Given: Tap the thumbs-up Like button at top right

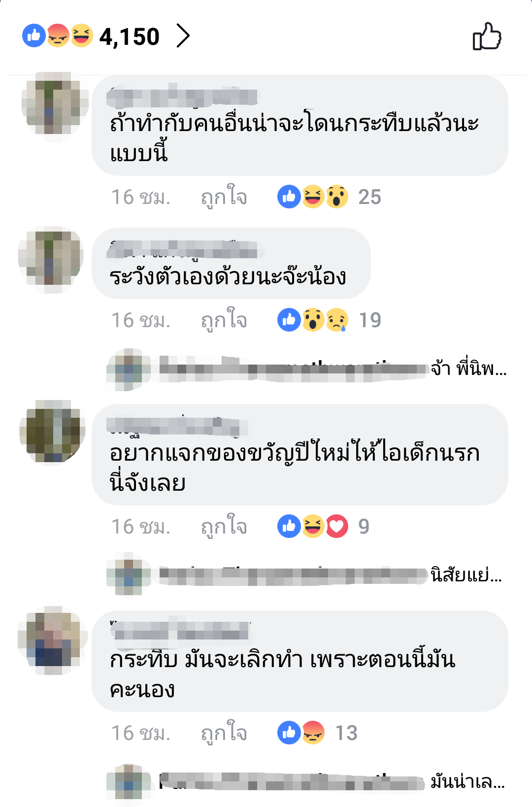Looking at the screenshot, I should coord(487,36).
